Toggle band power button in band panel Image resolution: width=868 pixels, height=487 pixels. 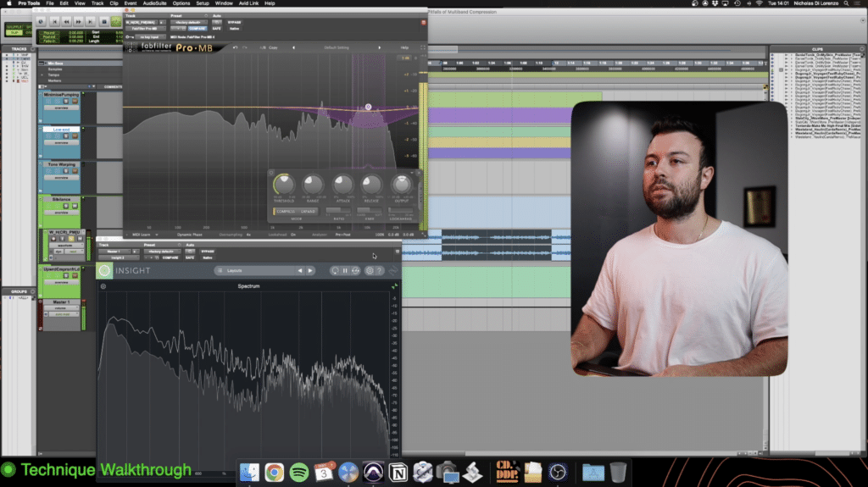click(x=271, y=173)
